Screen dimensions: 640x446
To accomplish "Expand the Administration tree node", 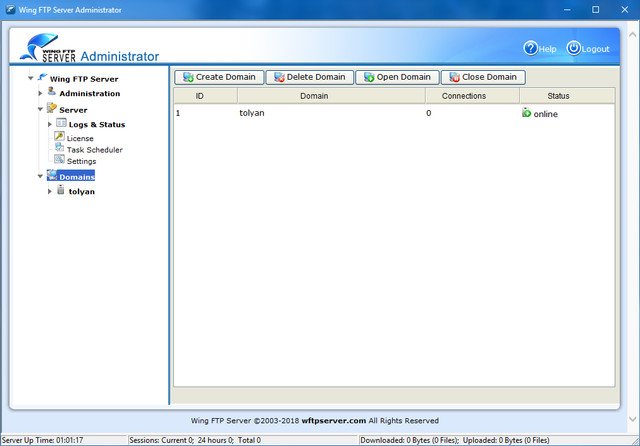I will [41, 94].
